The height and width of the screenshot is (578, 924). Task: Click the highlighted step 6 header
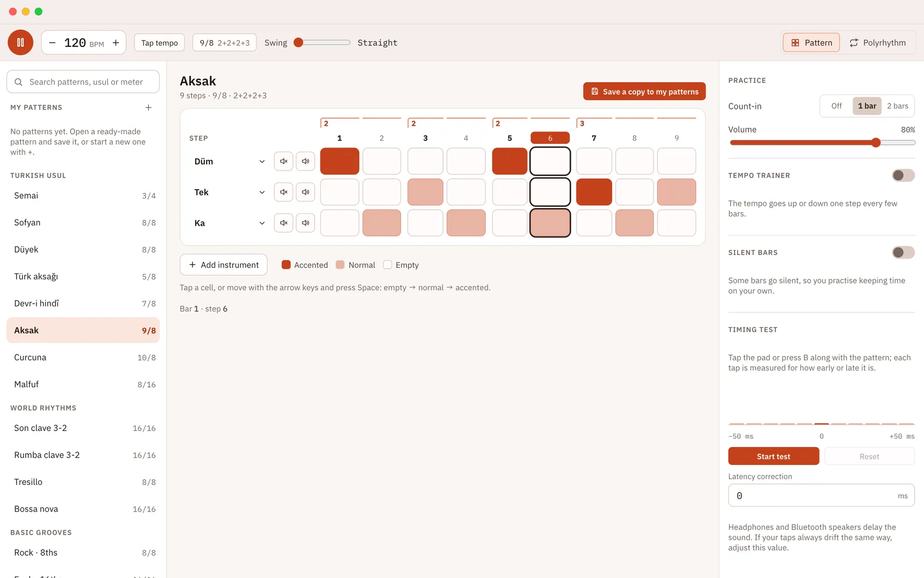(550, 138)
